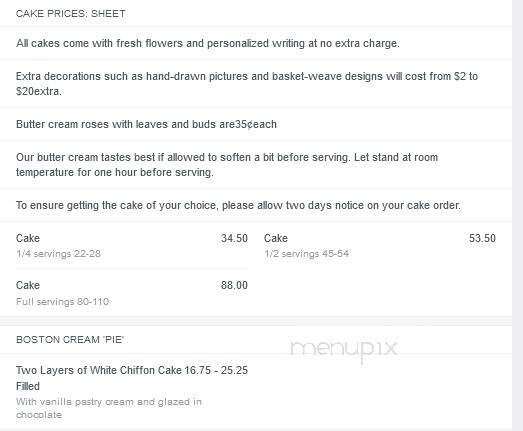Click the extra decorations pricing note
Image resolution: width=523 pixels, height=431 pixels.
pyautogui.click(x=247, y=83)
